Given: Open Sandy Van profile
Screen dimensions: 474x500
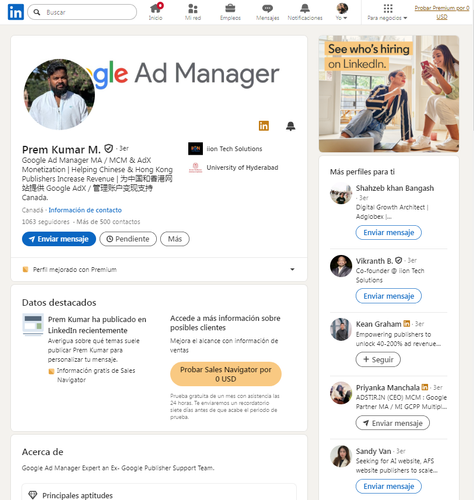Looking at the screenshot, I should pos(373,451).
